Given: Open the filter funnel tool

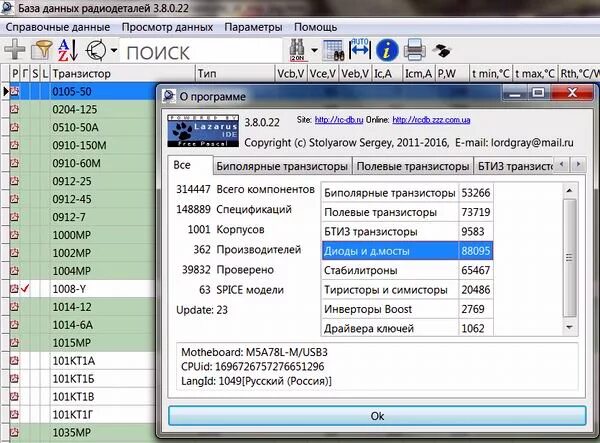Looking at the screenshot, I should [x=41, y=50].
